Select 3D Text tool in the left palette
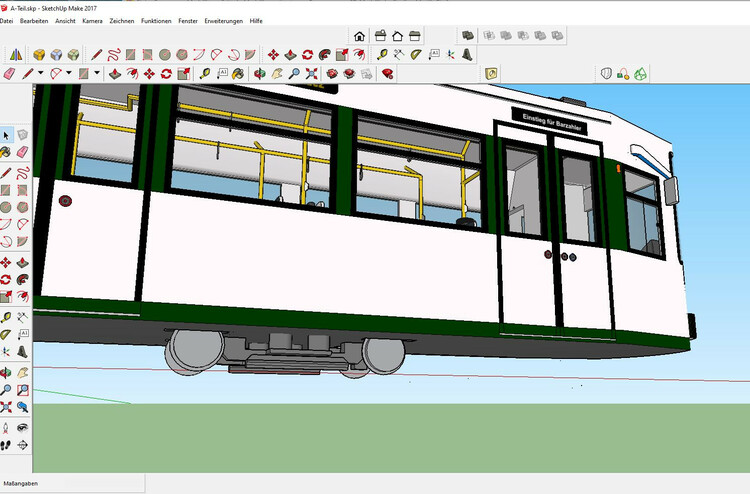This screenshot has height=494, width=750. coord(22,352)
